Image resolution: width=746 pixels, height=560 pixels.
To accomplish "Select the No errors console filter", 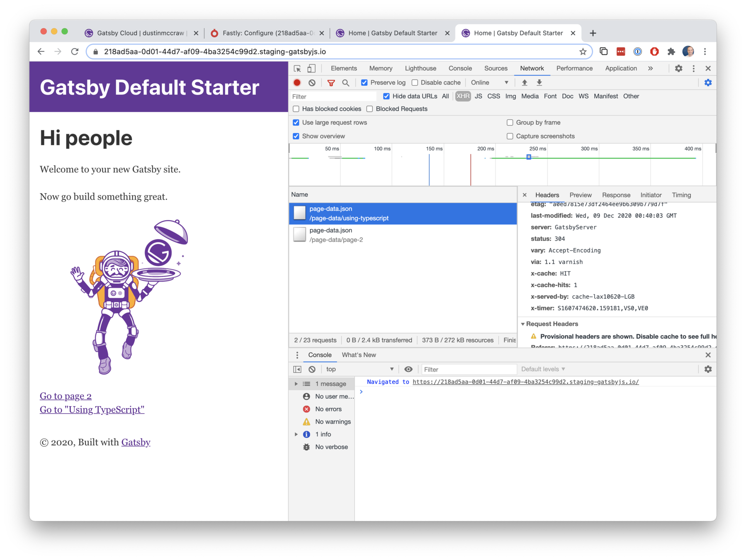I will (322, 409).
